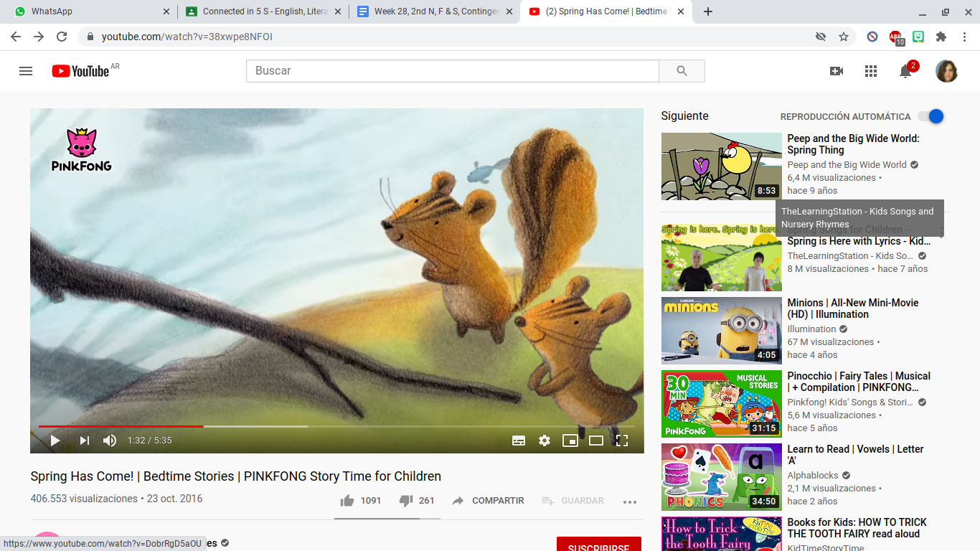Open the title Learn to Read Vowels Letter A

(855, 455)
